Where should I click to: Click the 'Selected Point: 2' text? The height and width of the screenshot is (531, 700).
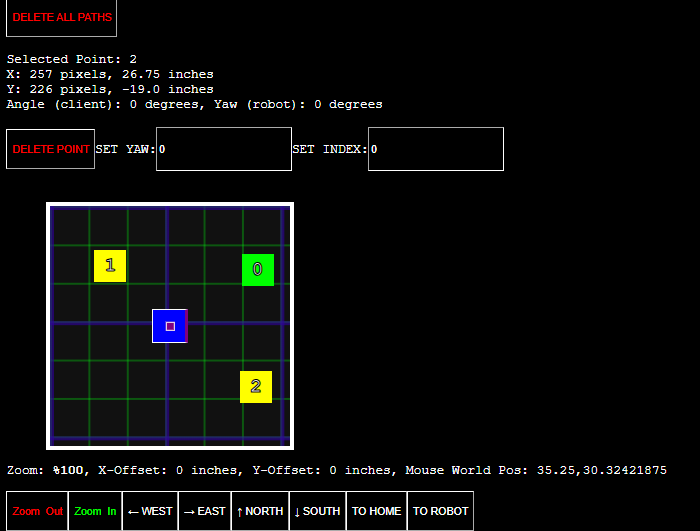pos(72,59)
